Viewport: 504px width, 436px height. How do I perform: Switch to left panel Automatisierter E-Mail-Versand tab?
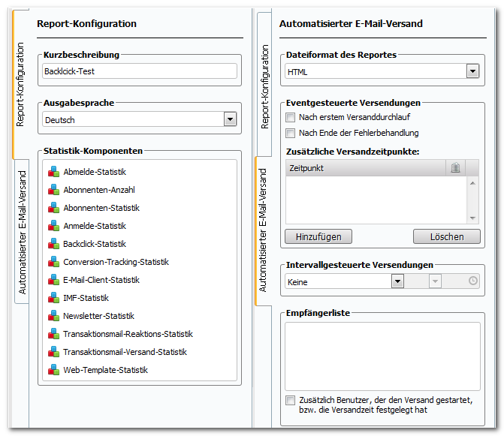click(x=22, y=232)
